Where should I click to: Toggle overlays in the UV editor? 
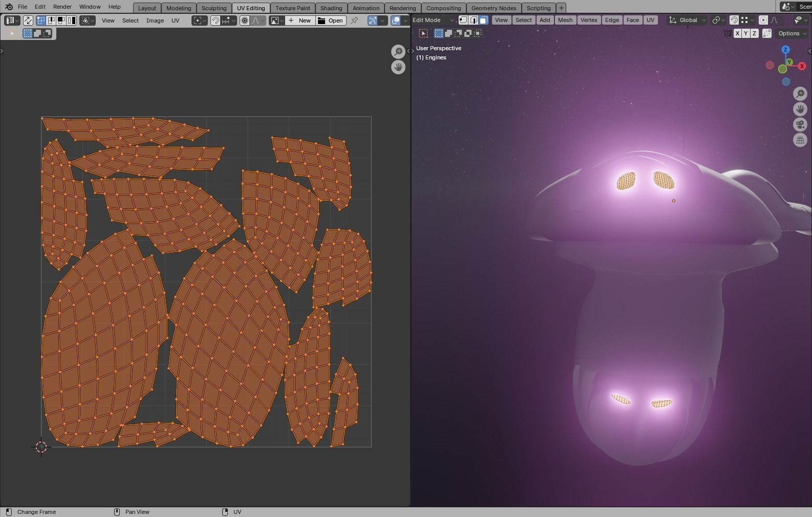(396, 20)
